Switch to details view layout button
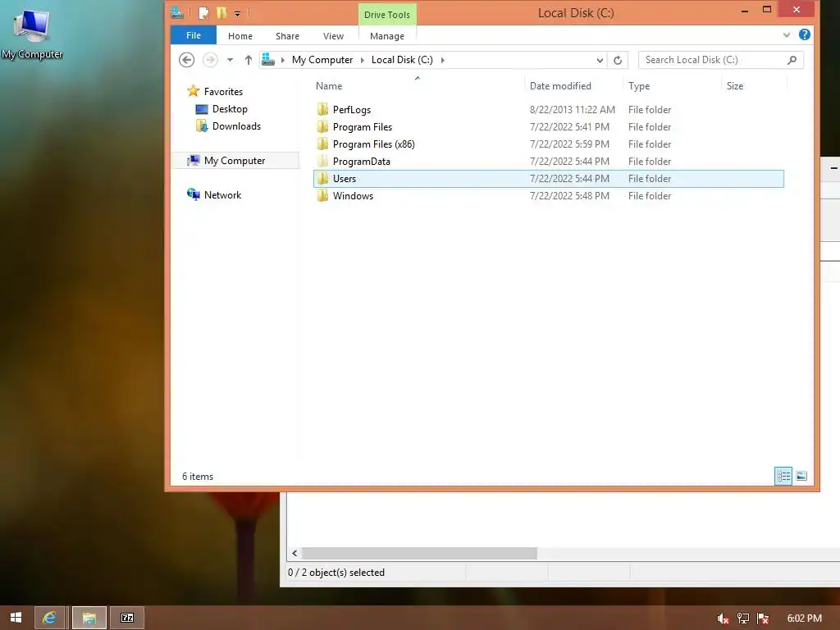The image size is (840, 630). point(783,476)
